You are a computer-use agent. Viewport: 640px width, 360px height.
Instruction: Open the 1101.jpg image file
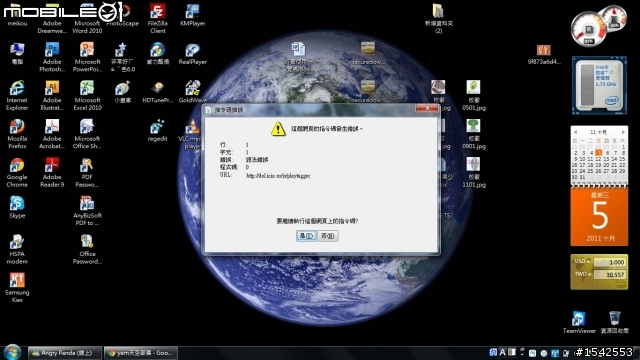pos(473,172)
